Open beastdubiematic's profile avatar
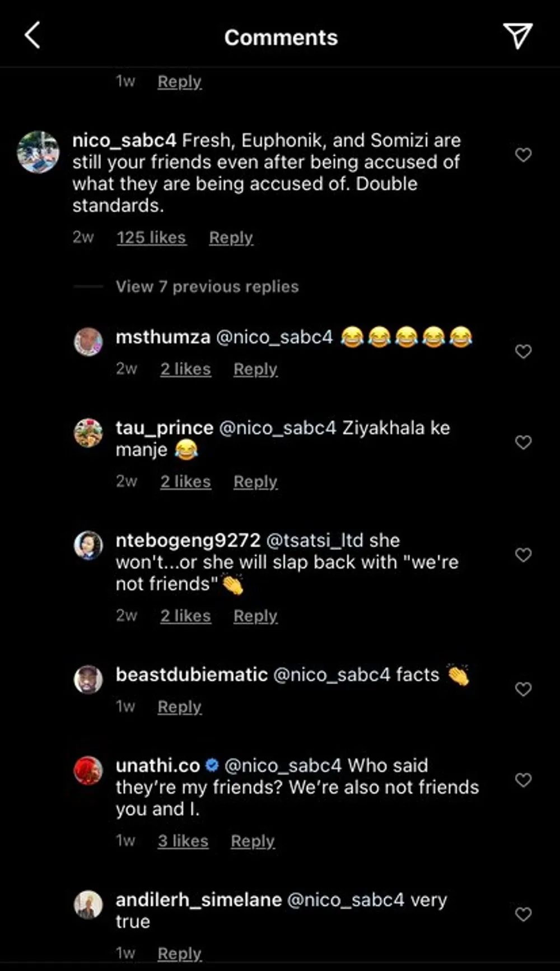 pos(88,680)
